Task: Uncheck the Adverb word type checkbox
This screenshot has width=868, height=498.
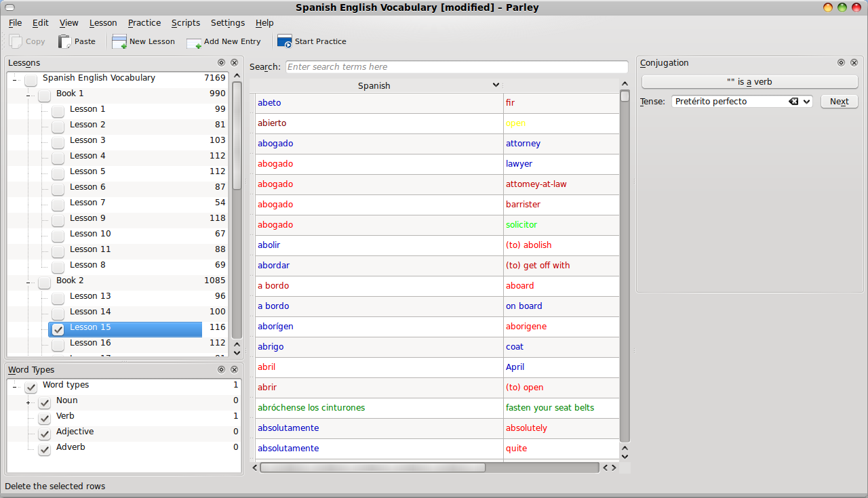Action: (44, 449)
